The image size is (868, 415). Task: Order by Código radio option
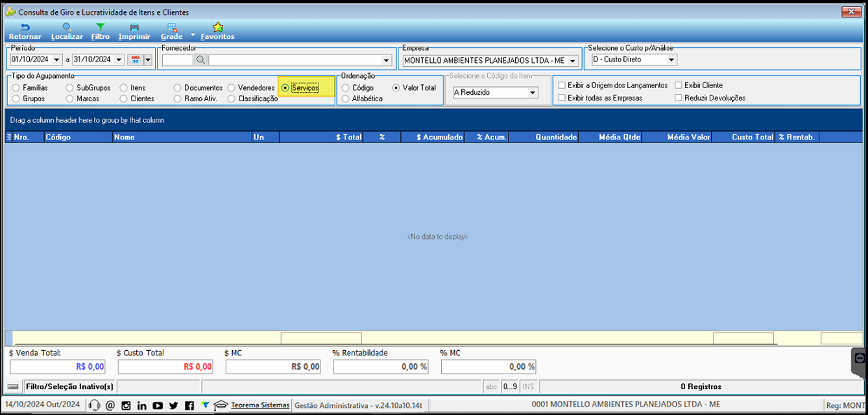coord(346,88)
